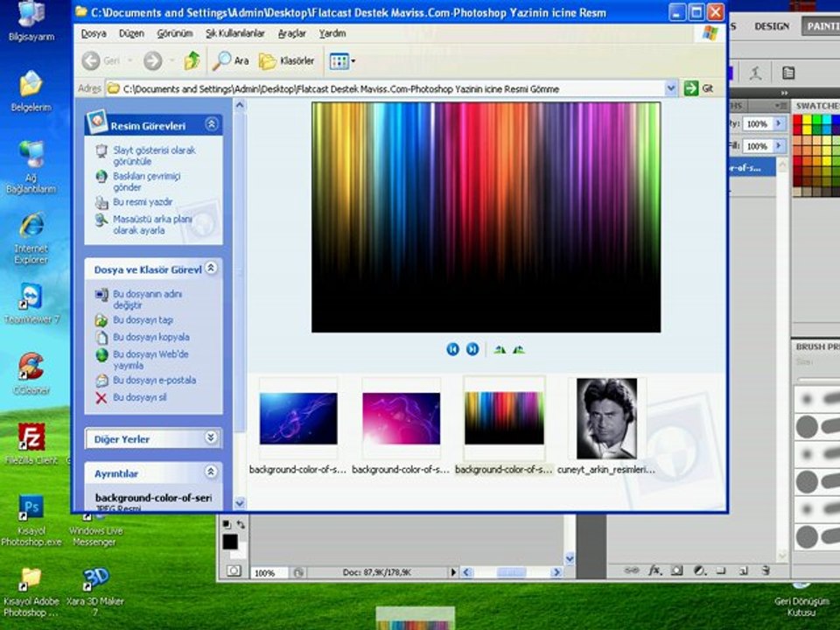Open Belgelerim desktop icon
This screenshot has height=630, width=840.
[x=31, y=91]
